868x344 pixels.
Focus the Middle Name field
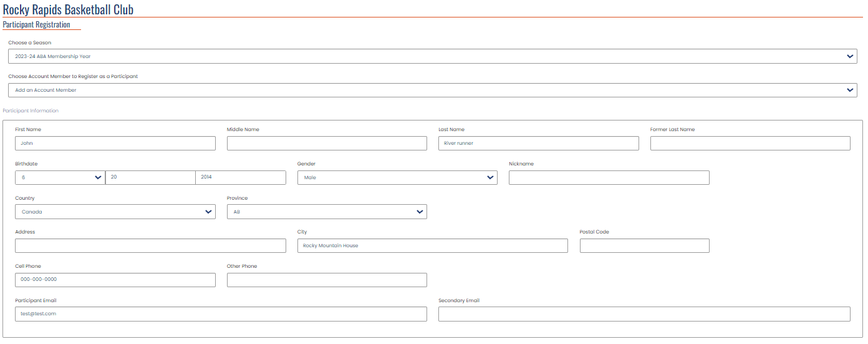point(327,143)
